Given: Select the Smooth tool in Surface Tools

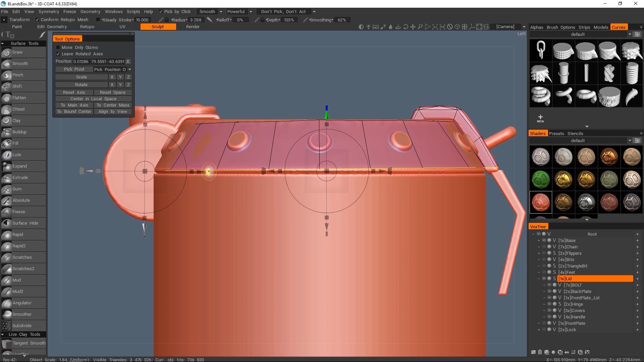Looking at the screenshot, I should pyautogui.click(x=19, y=63).
